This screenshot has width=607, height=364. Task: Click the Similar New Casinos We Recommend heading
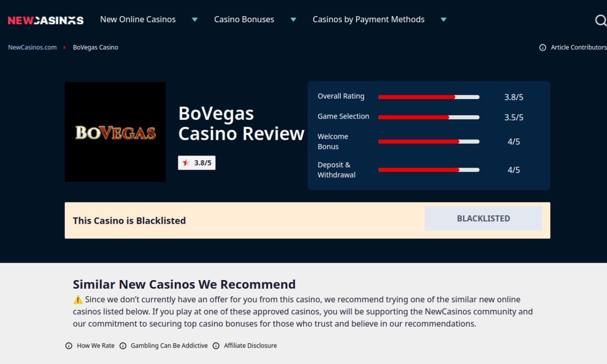tap(184, 284)
